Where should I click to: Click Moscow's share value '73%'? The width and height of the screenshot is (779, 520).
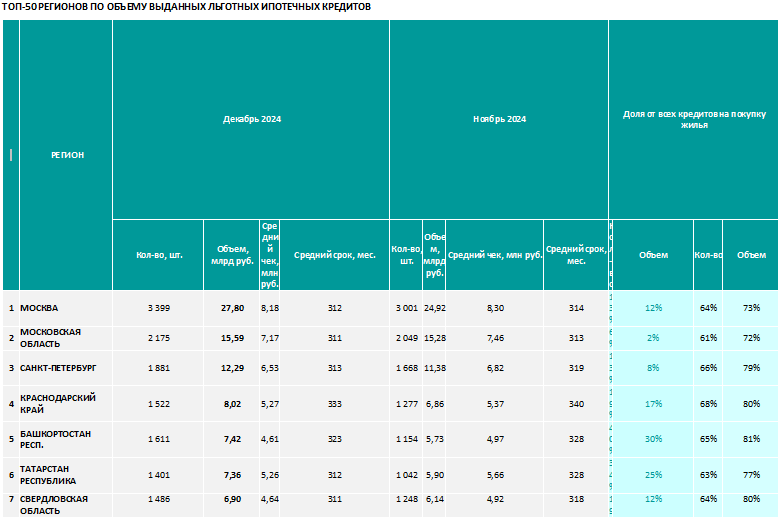[751, 308]
